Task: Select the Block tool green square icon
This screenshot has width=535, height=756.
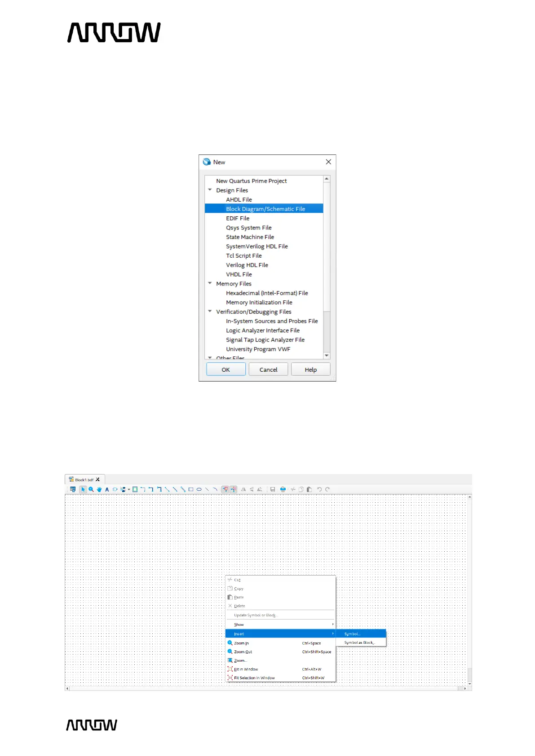Action: coord(135,489)
